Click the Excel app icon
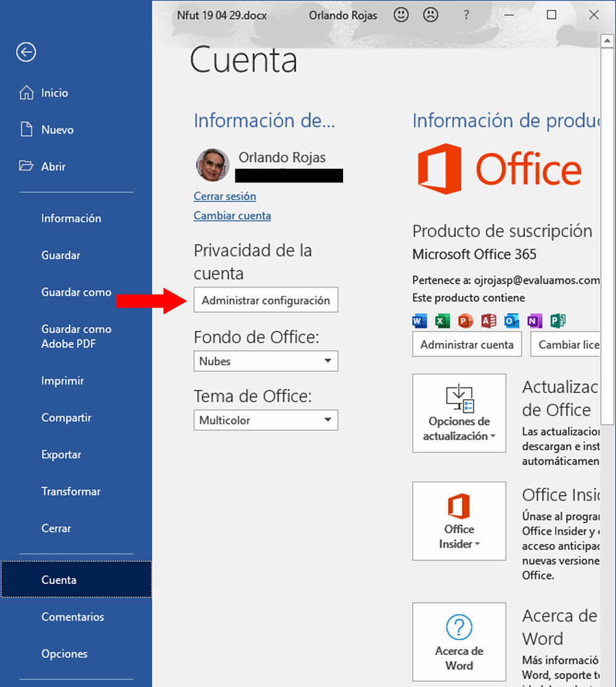The width and height of the screenshot is (616, 687). pos(442,321)
